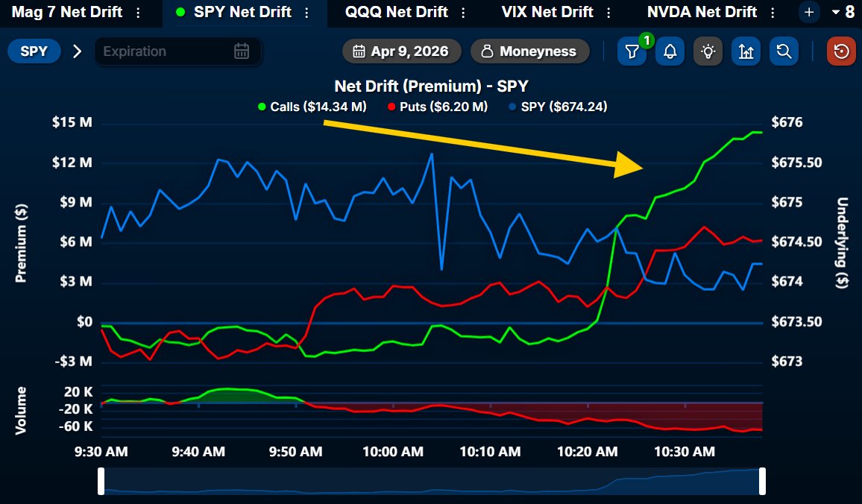Click the $12 M axis label

click(72, 162)
